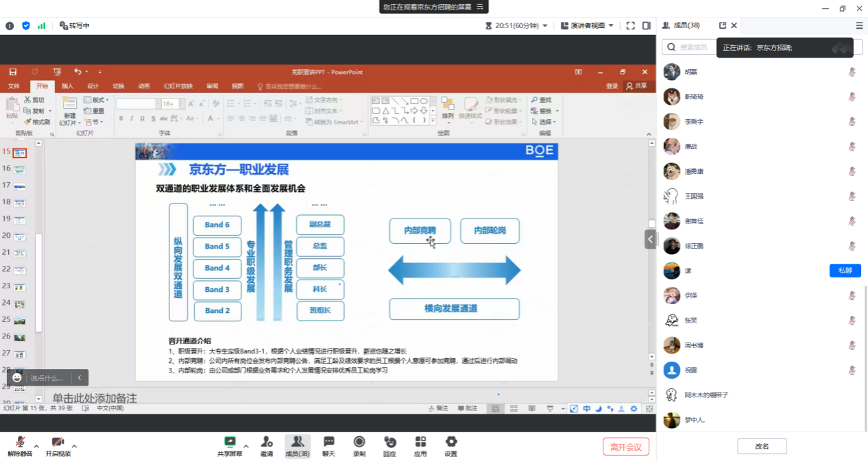Expand audio options arrow beside 解除静音
868x461 pixels.
[36, 446]
